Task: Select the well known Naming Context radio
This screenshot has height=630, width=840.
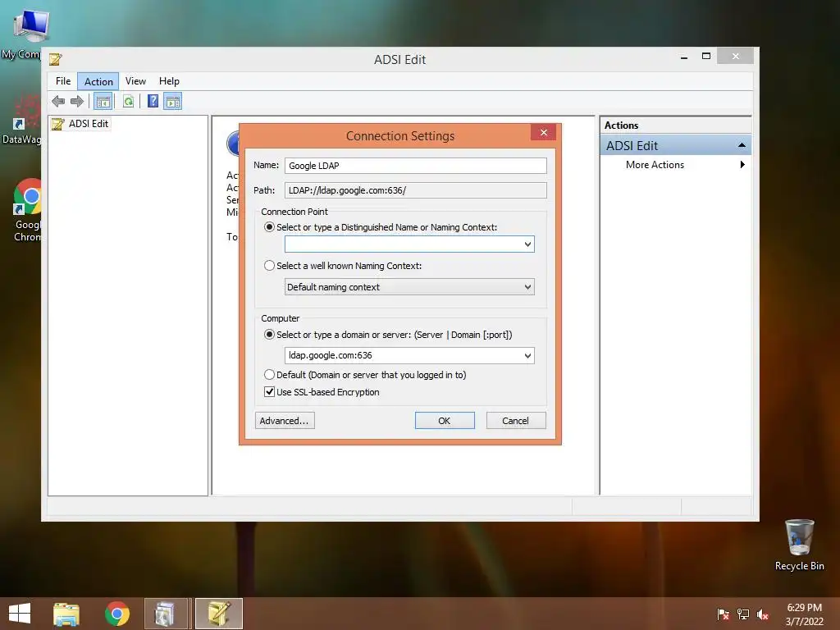Action: point(269,266)
